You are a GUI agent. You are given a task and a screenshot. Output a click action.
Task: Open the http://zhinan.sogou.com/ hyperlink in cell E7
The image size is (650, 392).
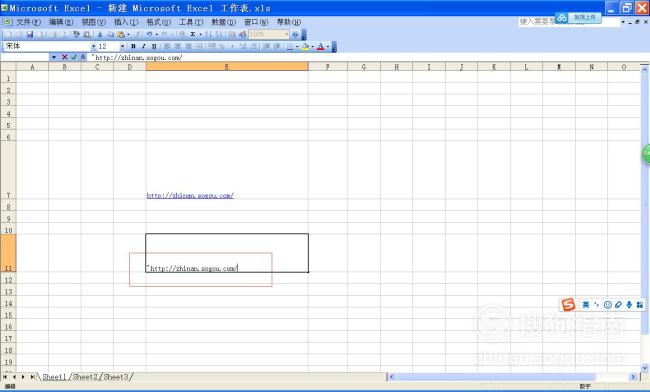point(190,195)
